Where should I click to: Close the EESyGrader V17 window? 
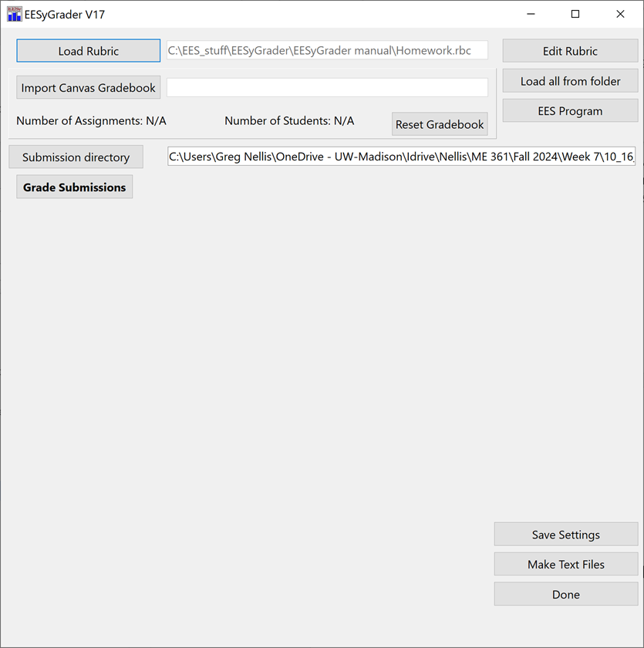coord(620,14)
